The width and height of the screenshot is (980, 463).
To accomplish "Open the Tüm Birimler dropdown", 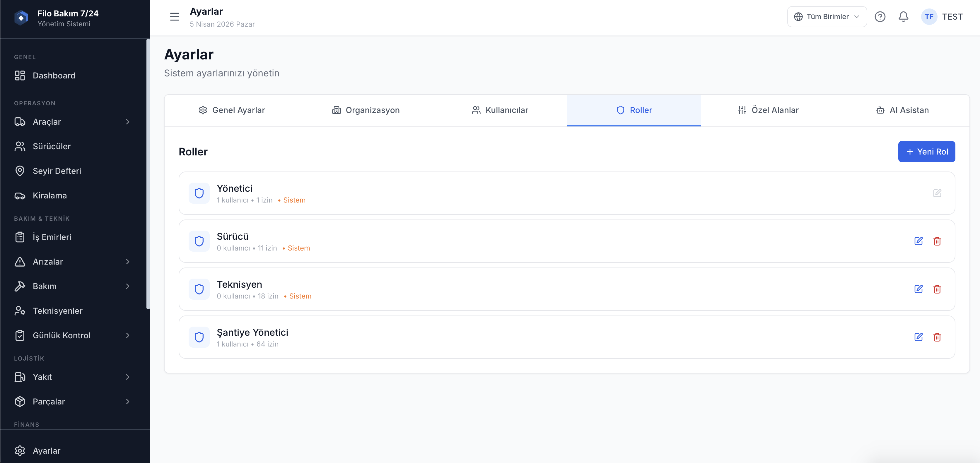I will [827, 17].
